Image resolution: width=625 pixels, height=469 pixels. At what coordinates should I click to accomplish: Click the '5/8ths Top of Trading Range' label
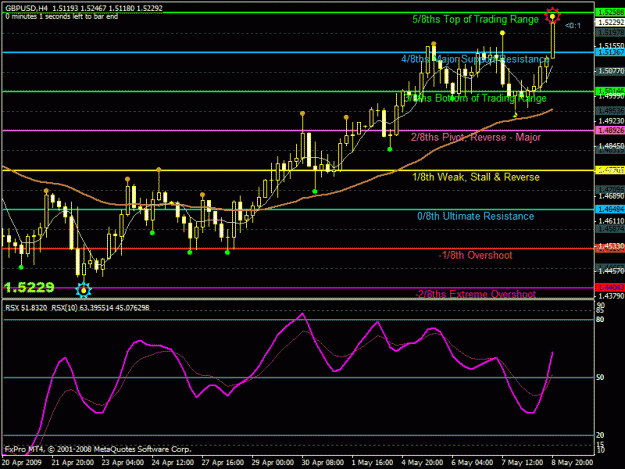tap(476, 19)
